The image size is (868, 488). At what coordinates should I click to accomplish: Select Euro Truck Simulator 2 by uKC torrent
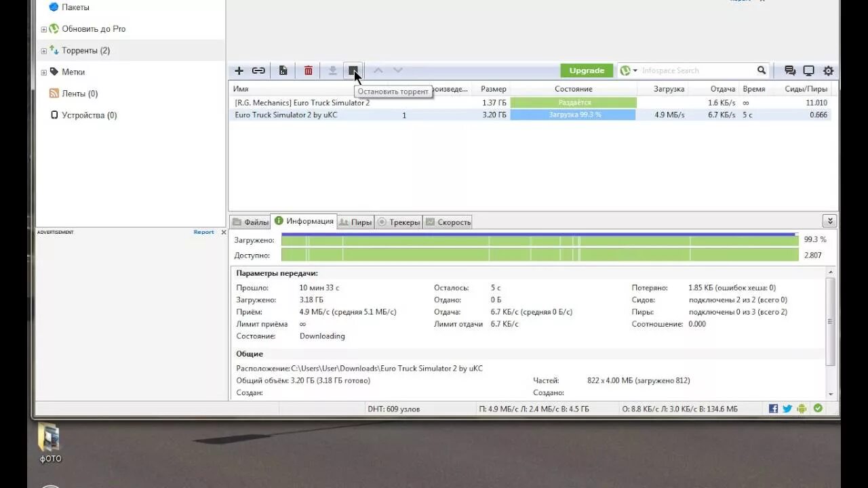(285, 115)
